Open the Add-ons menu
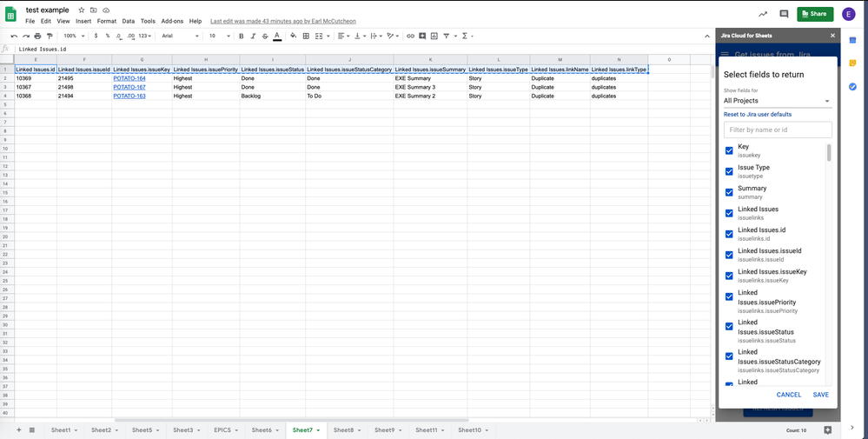 [172, 21]
